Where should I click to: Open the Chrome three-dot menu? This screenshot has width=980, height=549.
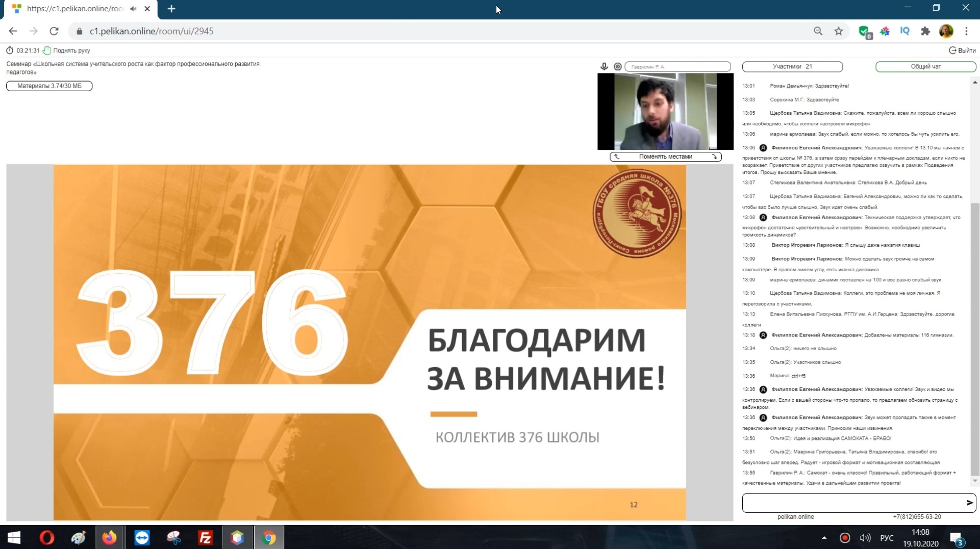point(966,31)
